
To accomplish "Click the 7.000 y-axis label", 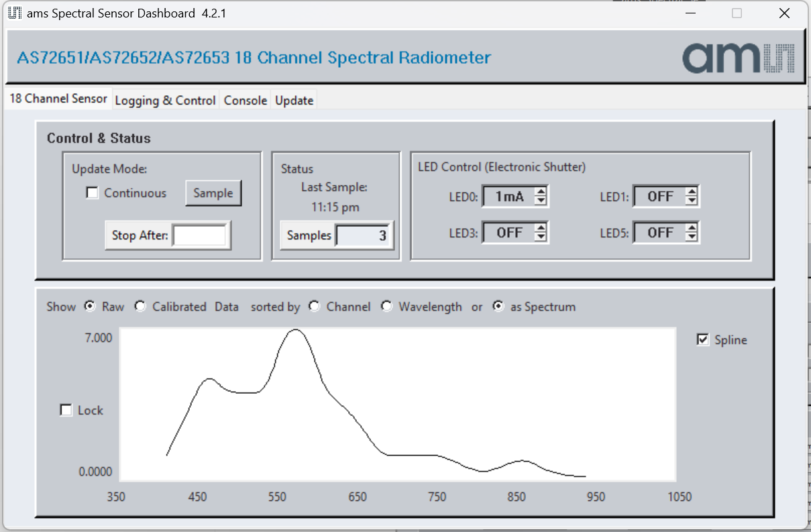I will coord(98,337).
